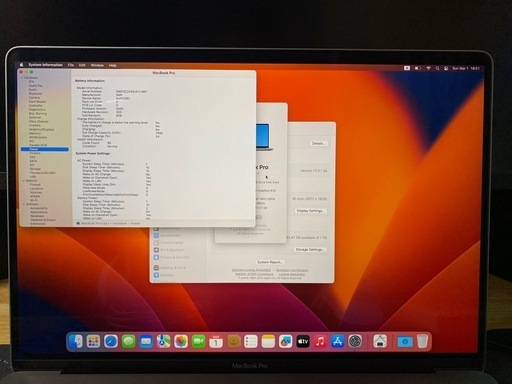Image resolution: width=512 pixels, height=384 pixels.
Task: Click System Information icon in Dock
Action: point(380,341)
